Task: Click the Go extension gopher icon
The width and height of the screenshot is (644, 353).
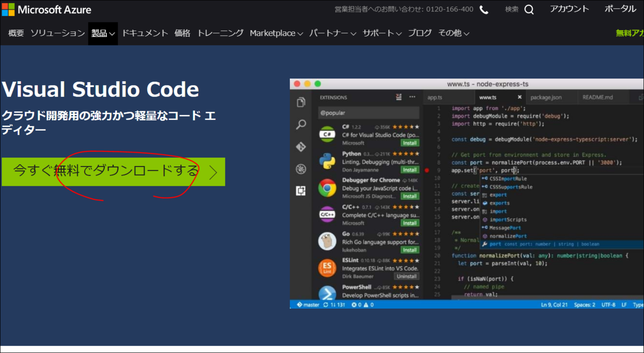Action: pos(327,241)
